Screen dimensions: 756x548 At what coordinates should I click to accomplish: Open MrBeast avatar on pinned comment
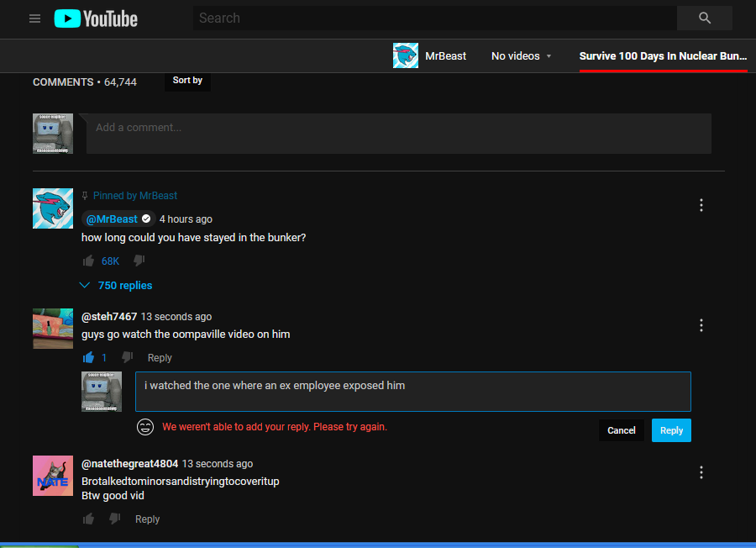(53, 208)
